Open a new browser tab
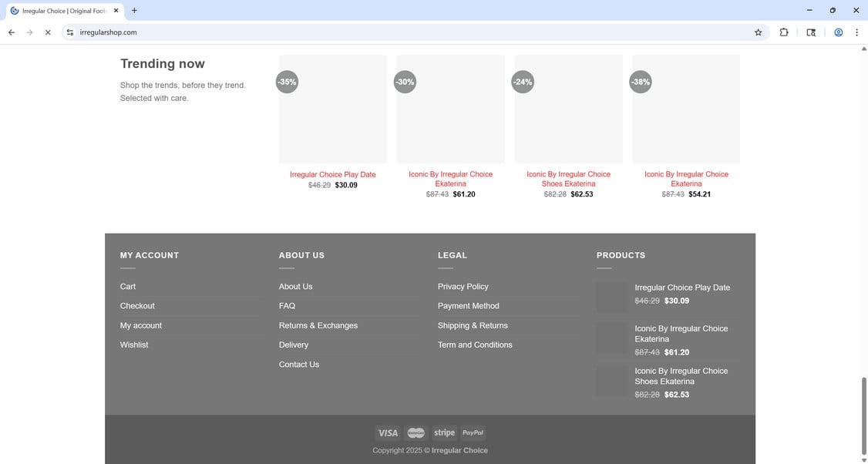868x464 pixels. coord(134,11)
